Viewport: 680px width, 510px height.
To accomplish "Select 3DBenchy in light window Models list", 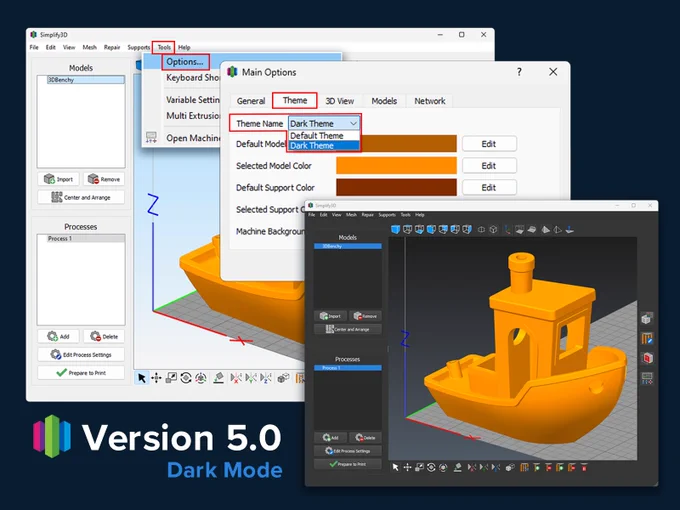I will (x=85, y=80).
